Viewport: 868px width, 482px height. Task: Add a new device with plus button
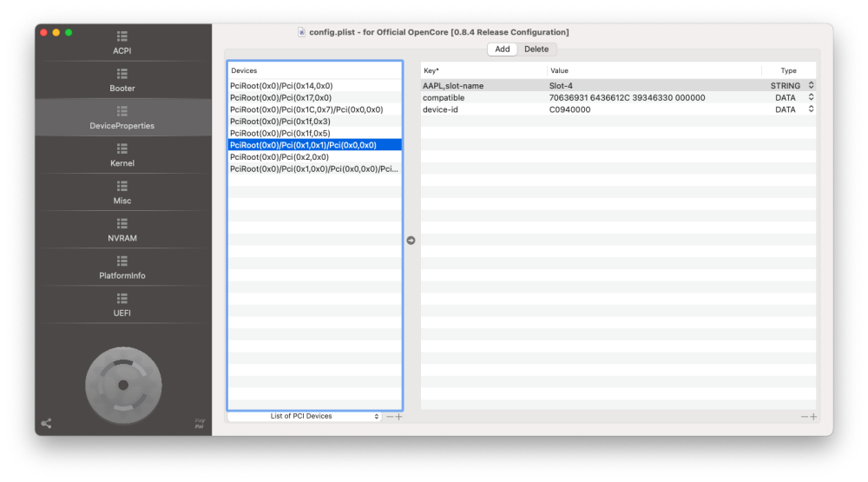(x=398, y=417)
